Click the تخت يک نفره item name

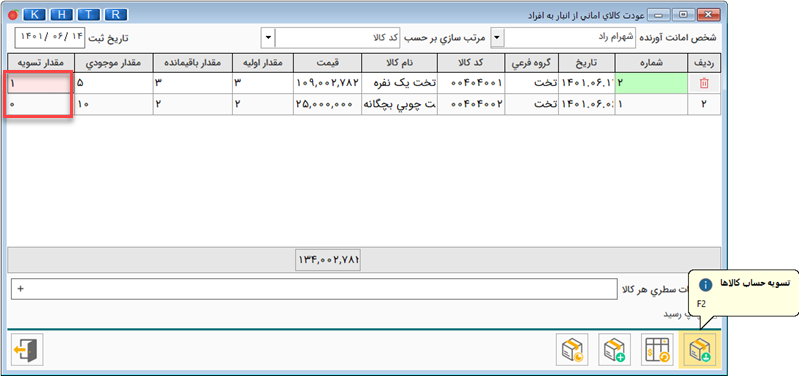click(399, 83)
